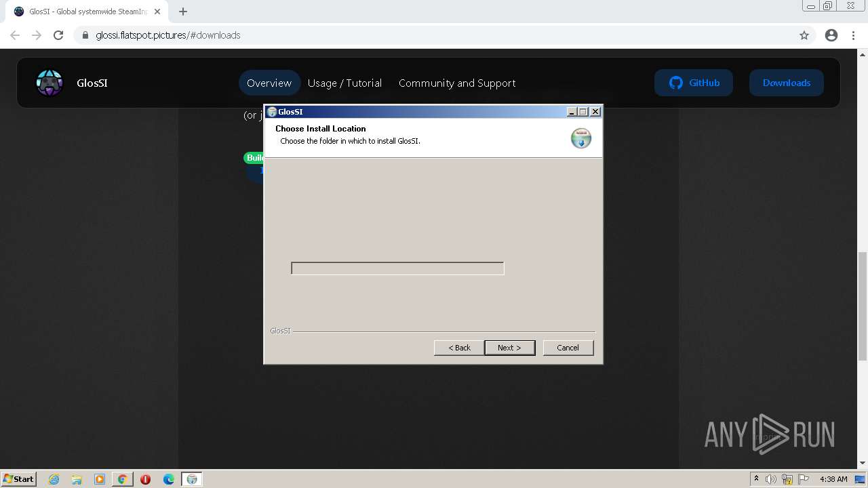Click the Next > button in the installer
The width and height of the screenshot is (868, 488).
[x=509, y=348]
